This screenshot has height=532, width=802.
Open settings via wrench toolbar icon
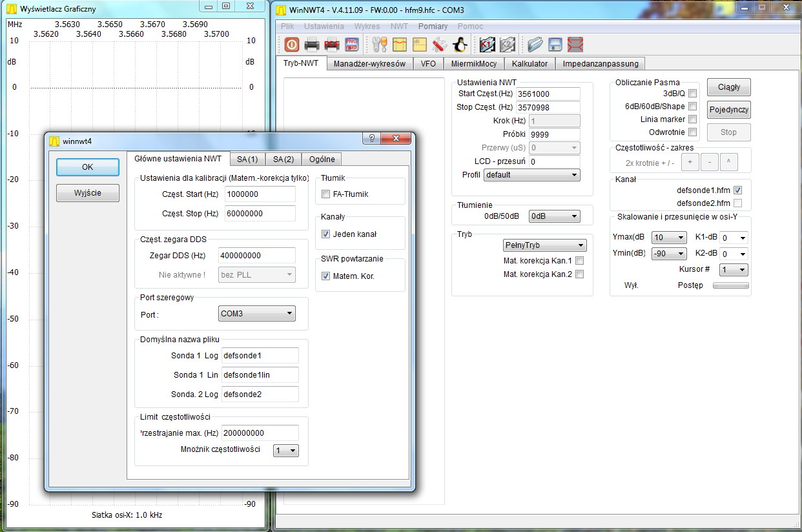click(x=379, y=45)
